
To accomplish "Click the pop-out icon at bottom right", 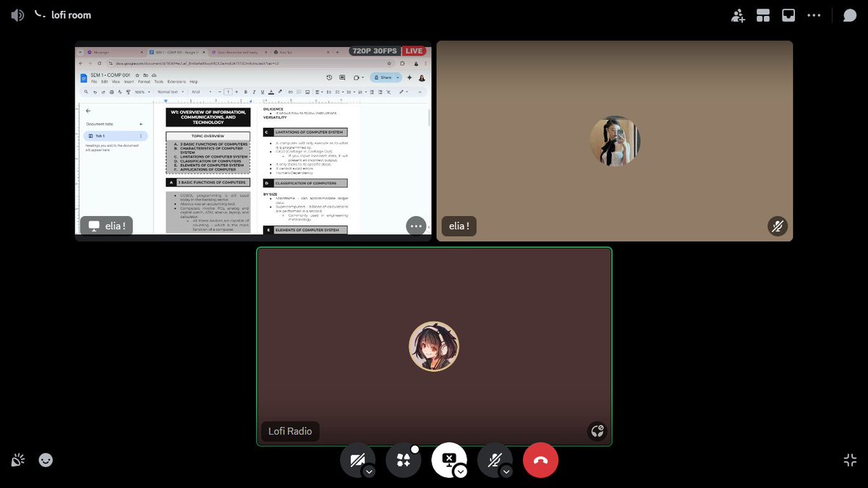I will (x=851, y=460).
